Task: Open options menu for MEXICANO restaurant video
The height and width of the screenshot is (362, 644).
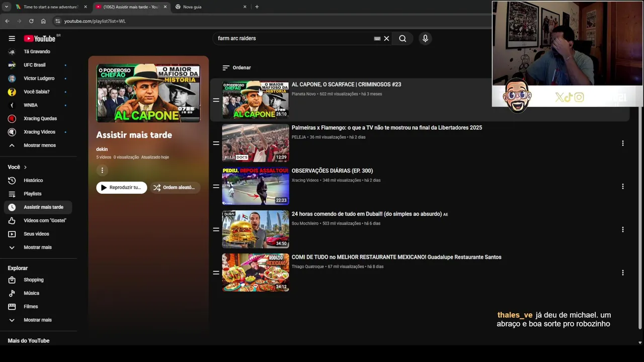Action: click(x=622, y=273)
